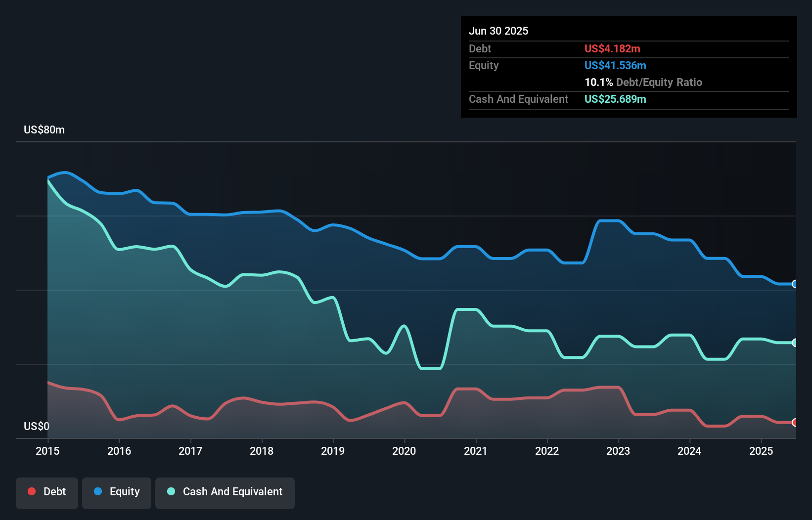Toggle the Debt series legend button

[x=47, y=492]
